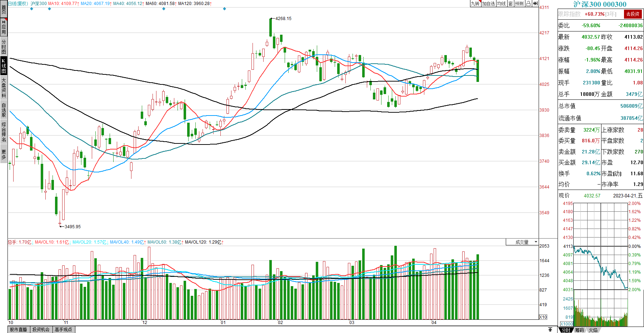
Task: Switch to the 分时图 tab
Action: 4,46
